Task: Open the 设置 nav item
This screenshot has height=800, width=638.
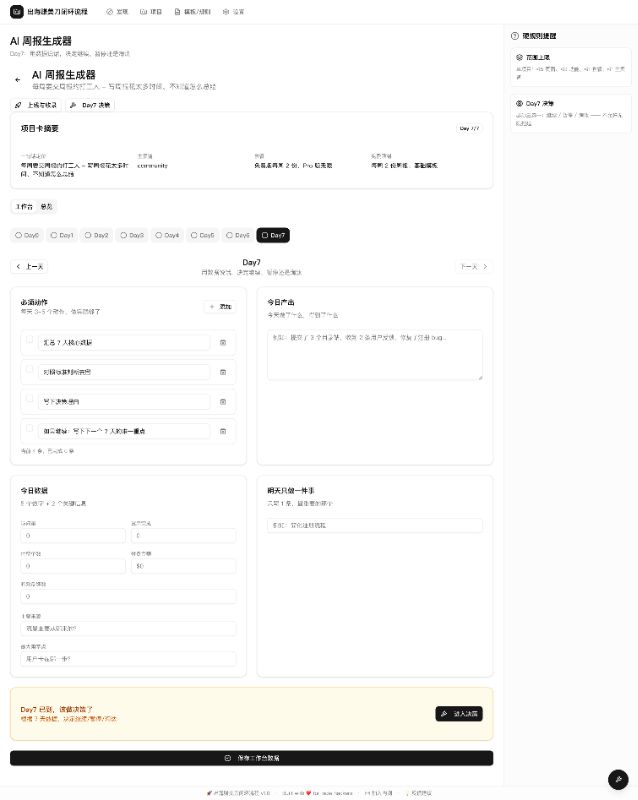Action: click(233, 12)
